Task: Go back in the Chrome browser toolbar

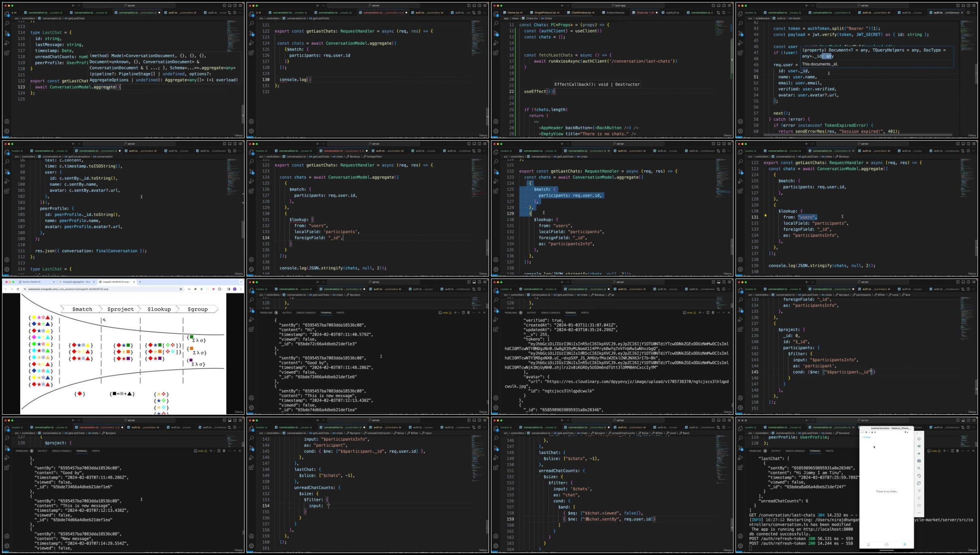Action: (x=6, y=289)
